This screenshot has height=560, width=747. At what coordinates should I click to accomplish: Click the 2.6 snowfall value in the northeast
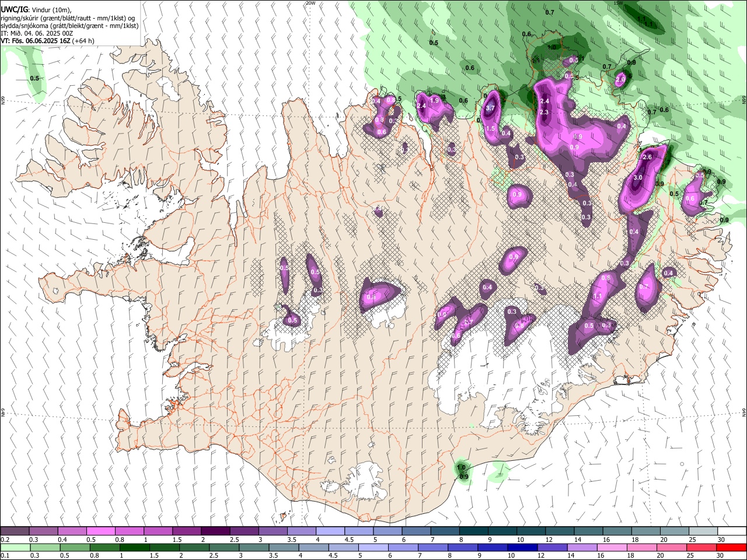[x=647, y=157]
